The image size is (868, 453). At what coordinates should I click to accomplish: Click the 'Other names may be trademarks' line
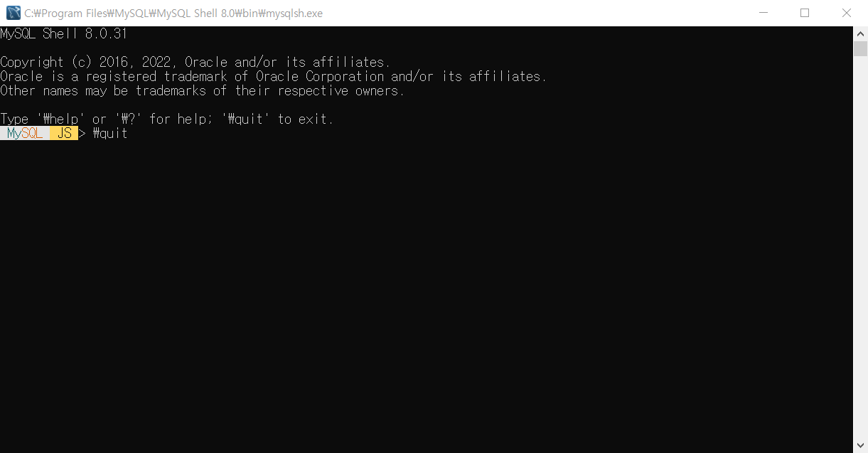point(203,90)
